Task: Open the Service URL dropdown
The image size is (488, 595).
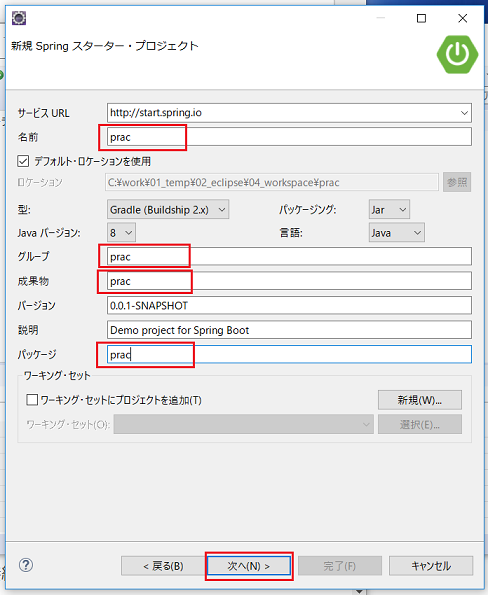Action: [x=464, y=113]
